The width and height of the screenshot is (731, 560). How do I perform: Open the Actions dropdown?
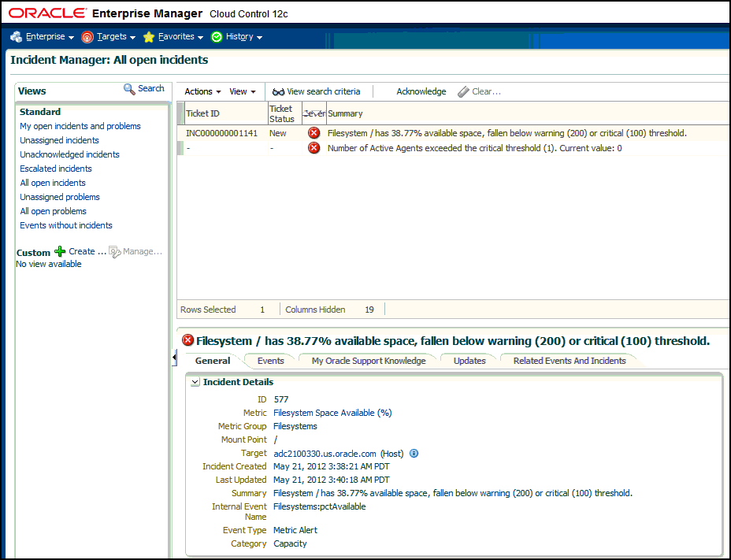coord(202,92)
